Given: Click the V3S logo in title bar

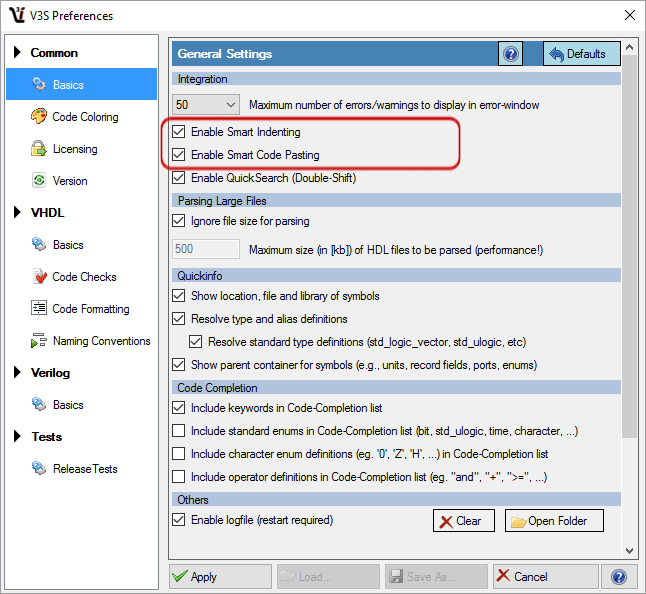Looking at the screenshot, I should tap(17, 15).
